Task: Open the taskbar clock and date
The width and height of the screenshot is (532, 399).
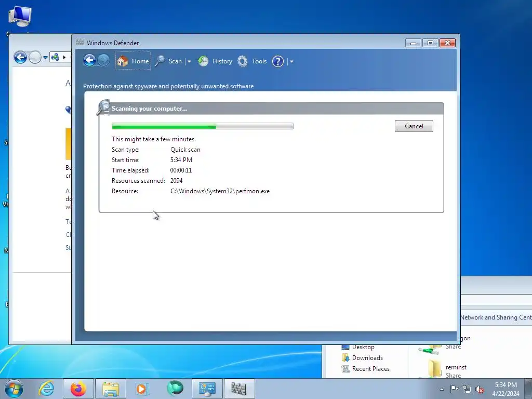Action: 506,389
